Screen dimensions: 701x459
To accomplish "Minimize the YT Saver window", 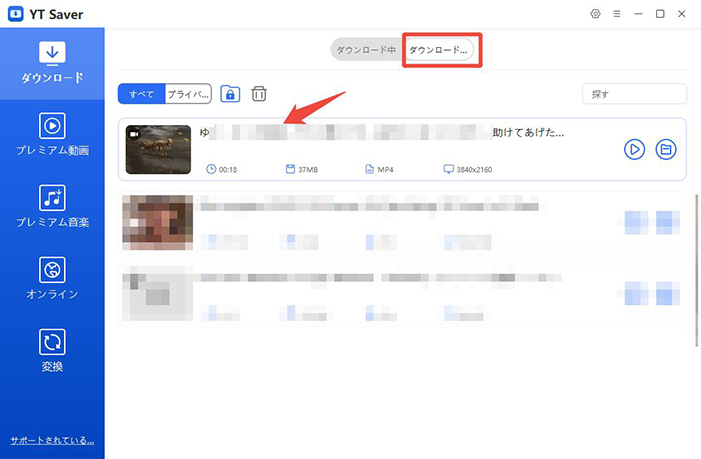I will (x=638, y=14).
